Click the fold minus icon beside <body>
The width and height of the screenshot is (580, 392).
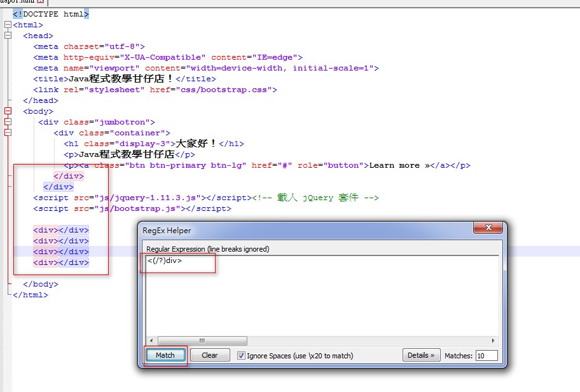click(x=8, y=111)
